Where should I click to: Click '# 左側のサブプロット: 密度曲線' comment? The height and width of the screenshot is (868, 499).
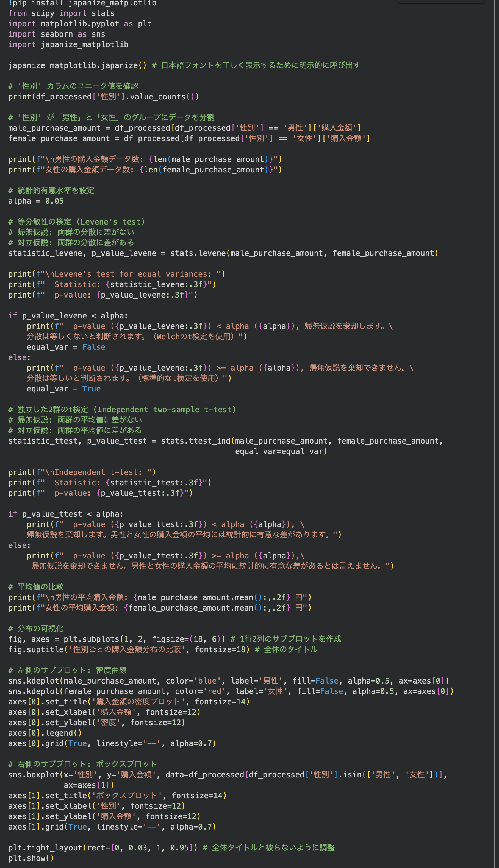[68, 671]
